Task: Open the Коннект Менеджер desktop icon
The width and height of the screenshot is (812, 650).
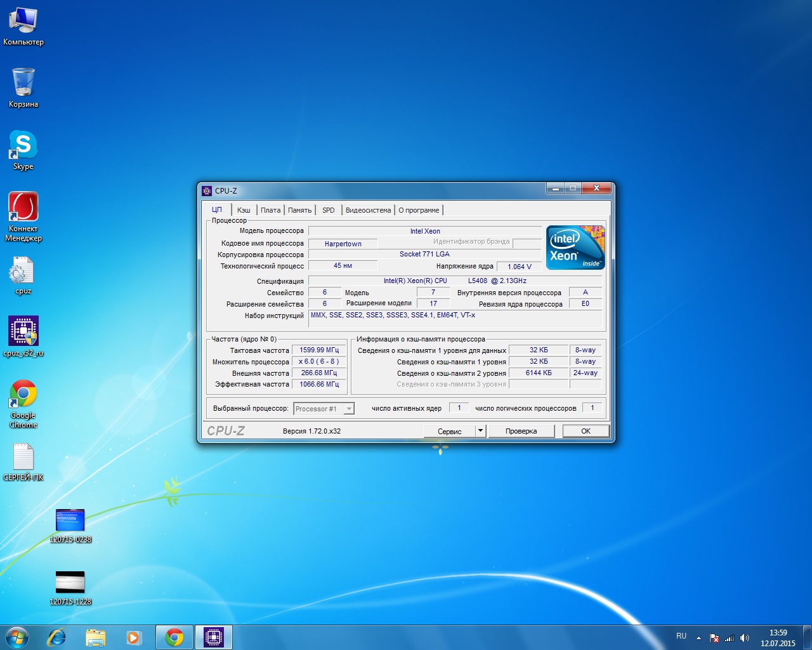Action: tap(23, 208)
